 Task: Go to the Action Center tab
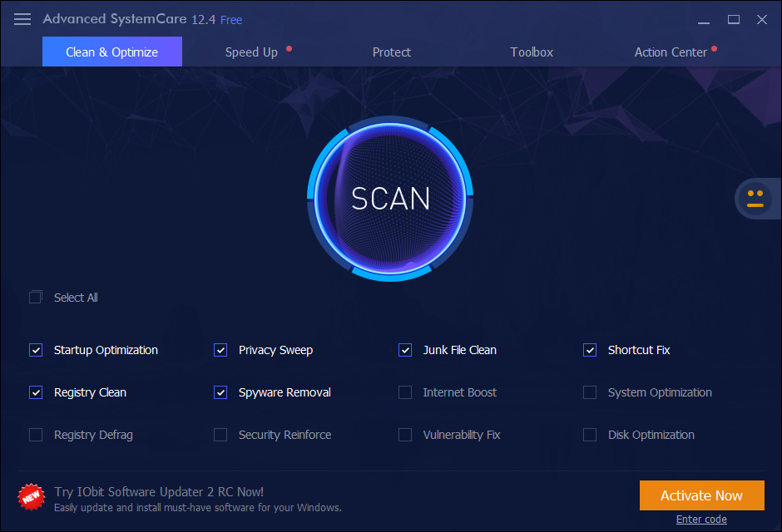[671, 52]
